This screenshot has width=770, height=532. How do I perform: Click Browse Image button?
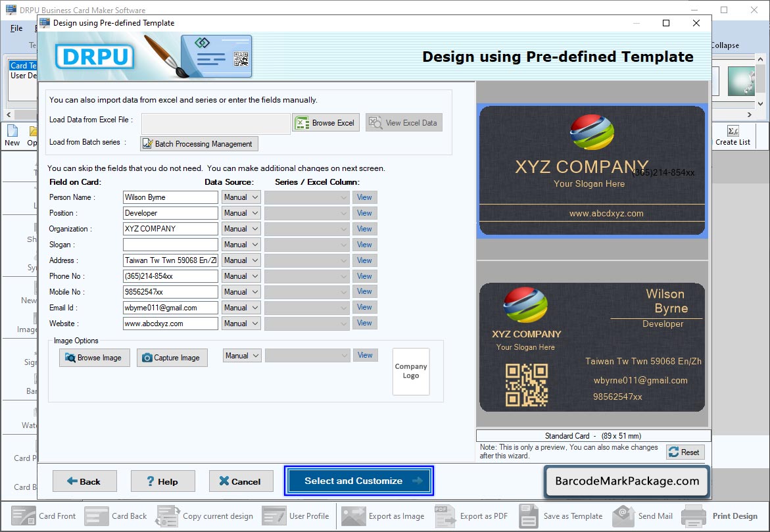pos(94,358)
